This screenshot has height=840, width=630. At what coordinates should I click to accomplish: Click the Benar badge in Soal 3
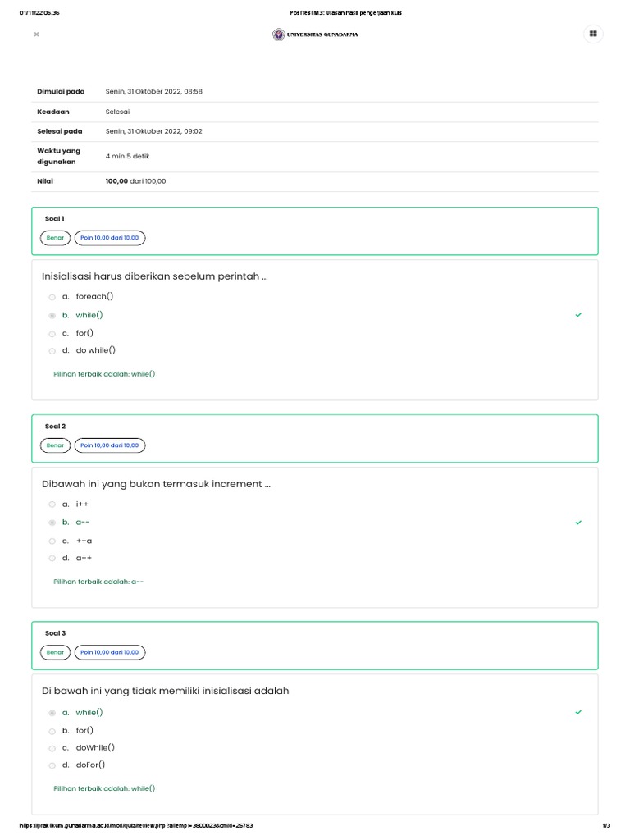55,652
